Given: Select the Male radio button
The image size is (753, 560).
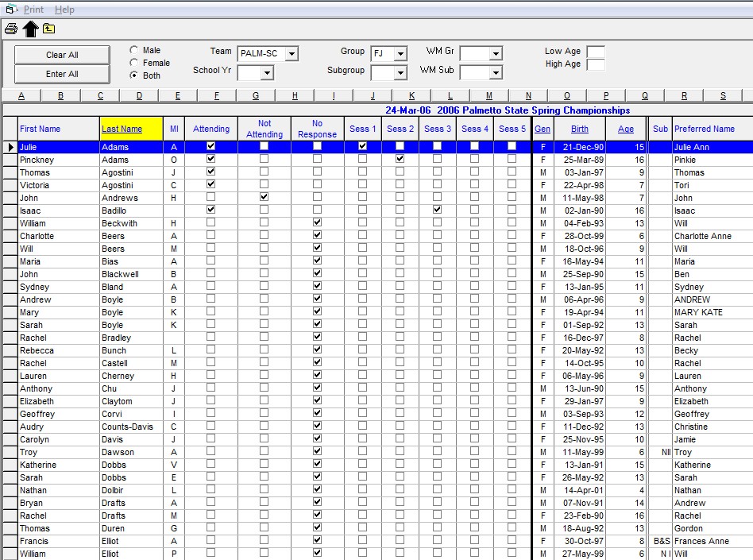Looking at the screenshot, I should 133,50.
